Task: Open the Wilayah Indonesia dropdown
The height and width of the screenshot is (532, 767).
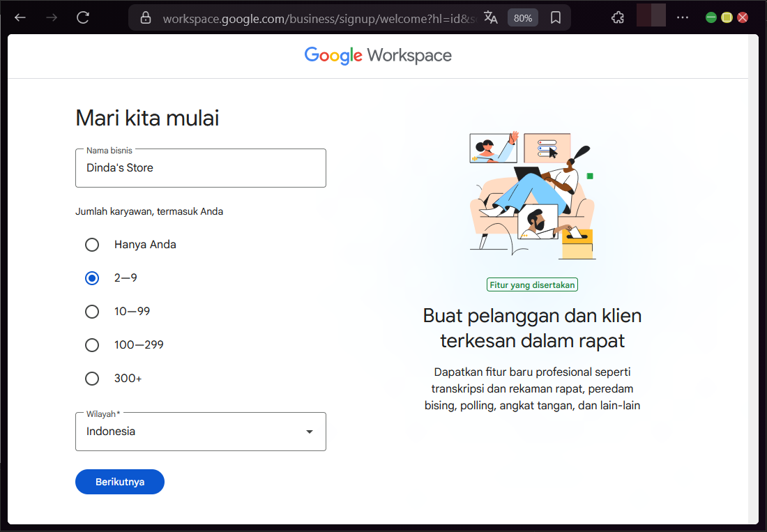Action: pyautogui.click(x=201, y=432)
